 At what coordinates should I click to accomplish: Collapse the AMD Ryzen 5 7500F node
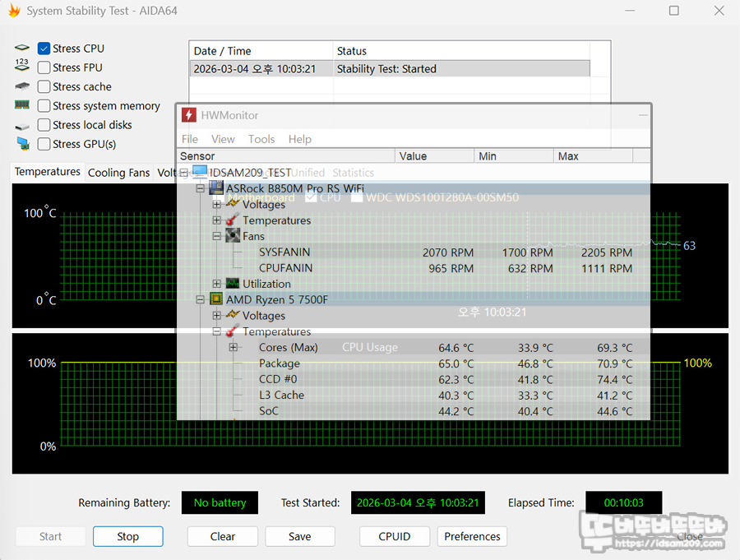coord(200,299)
